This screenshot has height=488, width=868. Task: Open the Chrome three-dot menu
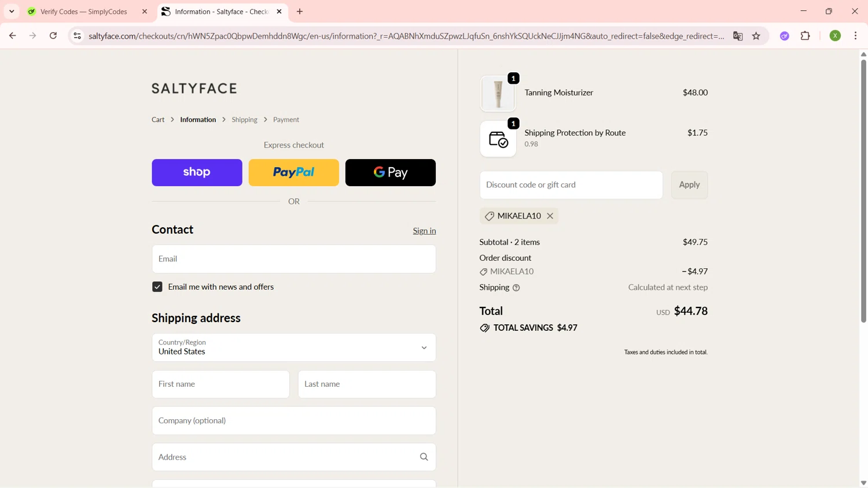tap(855, 36)
